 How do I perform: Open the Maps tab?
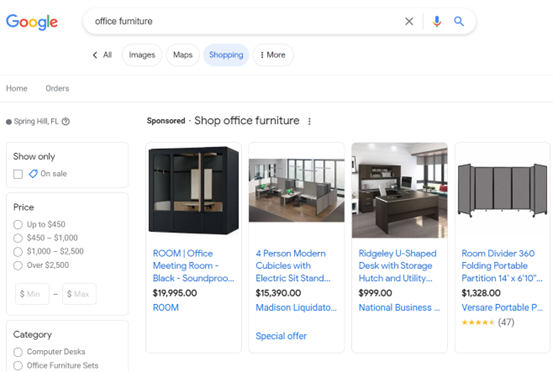point(183,55)
